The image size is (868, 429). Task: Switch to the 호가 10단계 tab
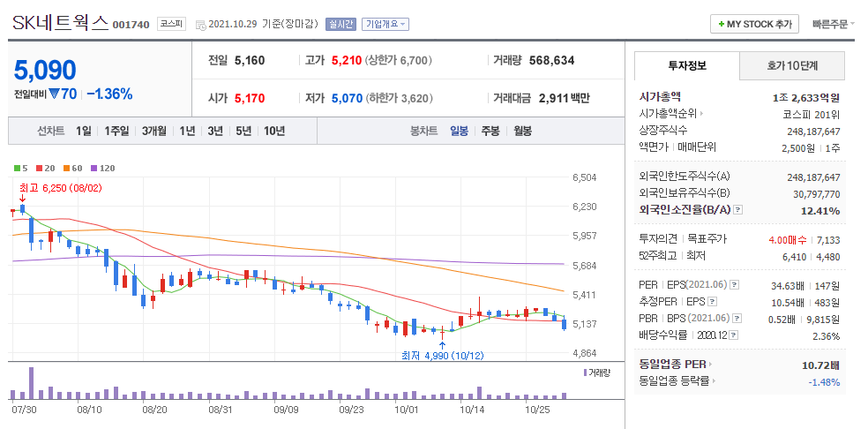(x=792, y=66)
